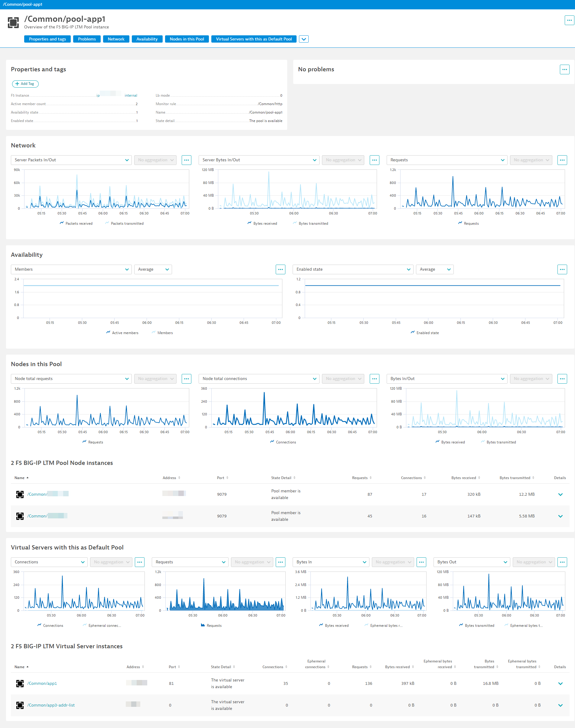
Task: Toggle Packets transmitted legend series
Action: pos(124,224)
